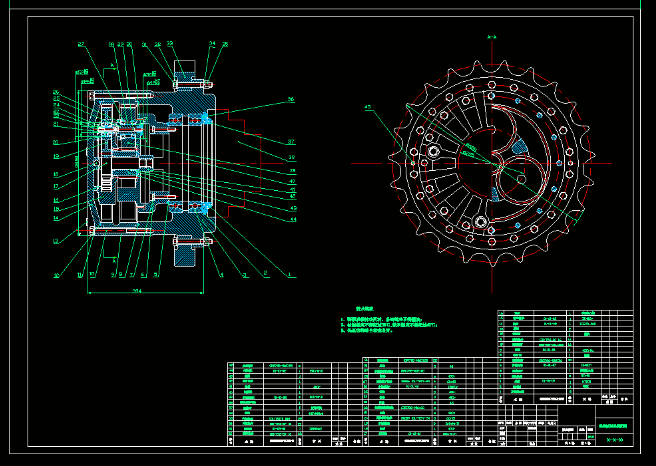The image size is (656, 466).
Task: Click part callout number 44
Action: coord(293,219)
